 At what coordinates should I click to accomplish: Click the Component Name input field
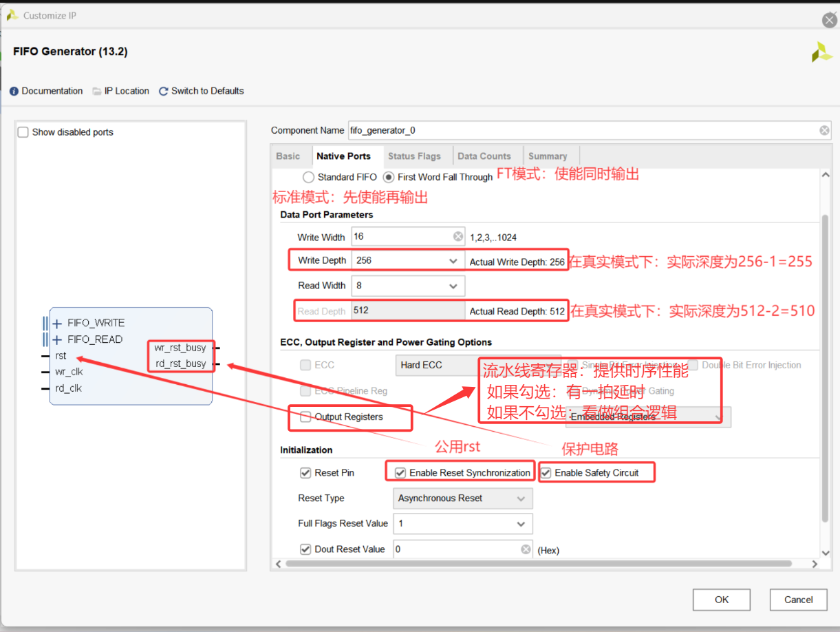(590, 130)
